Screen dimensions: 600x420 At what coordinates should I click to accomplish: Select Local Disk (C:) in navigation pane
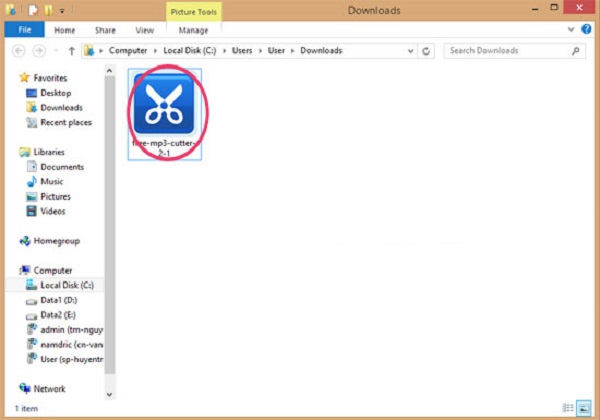(x=67, y=285)
